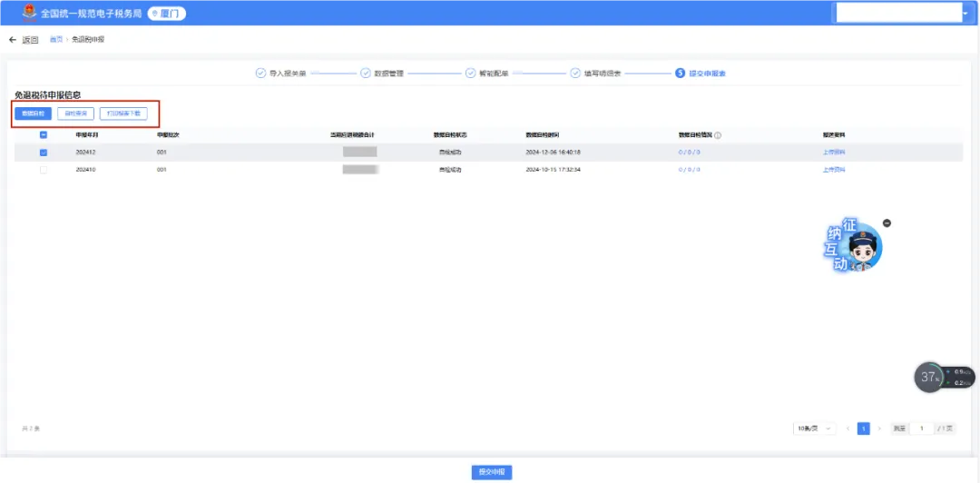Click 上传资料 link for 202412
The height and width of the screenshot is (483, 980).
point(834,152)
